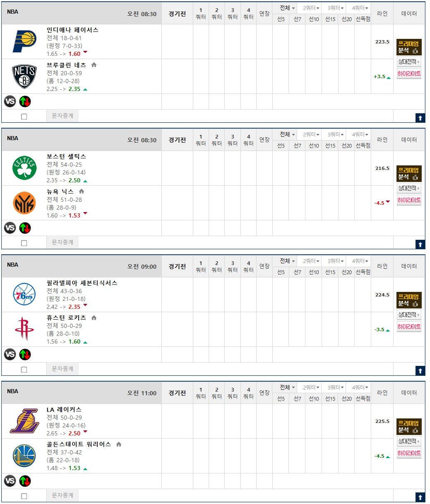Click the Indiana Pacers team logo
Screen dimensions: 430x504
click(24, 41)
